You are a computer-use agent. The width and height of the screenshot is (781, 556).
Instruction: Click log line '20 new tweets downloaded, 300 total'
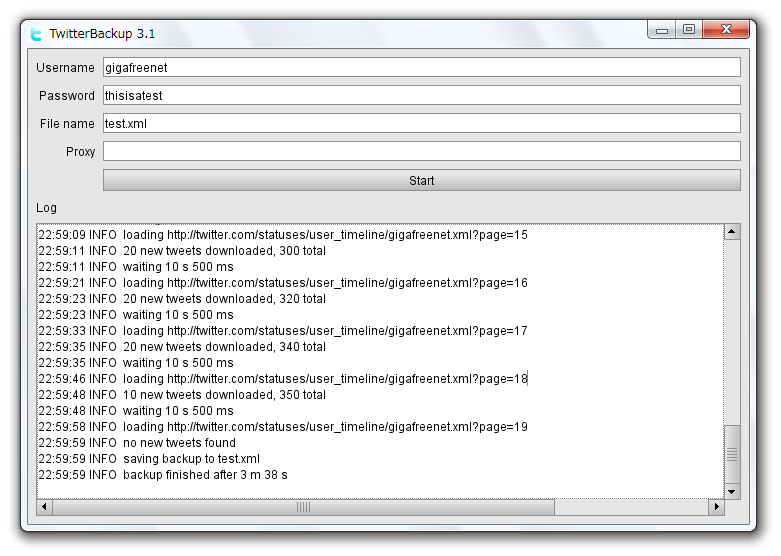pyautogui.click(x=182, y=251)
